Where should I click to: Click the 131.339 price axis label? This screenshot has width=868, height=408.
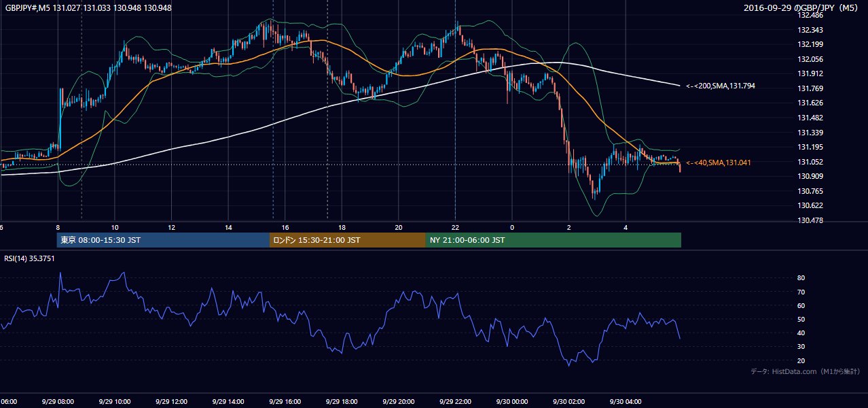tap(810, 133)
